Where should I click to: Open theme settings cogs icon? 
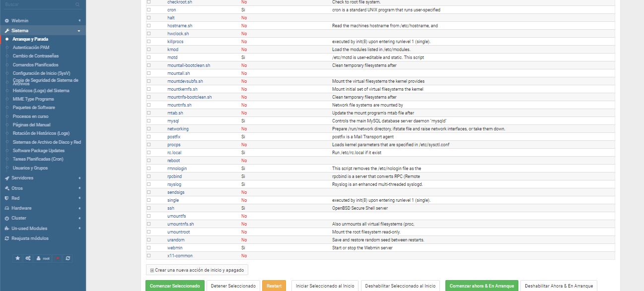click(28, 258)
